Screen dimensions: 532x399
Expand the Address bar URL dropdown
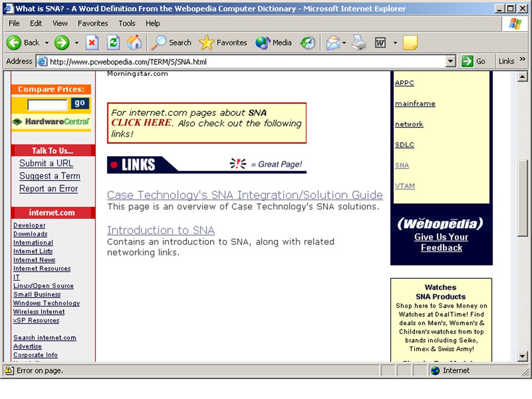[x=450, y=62]
